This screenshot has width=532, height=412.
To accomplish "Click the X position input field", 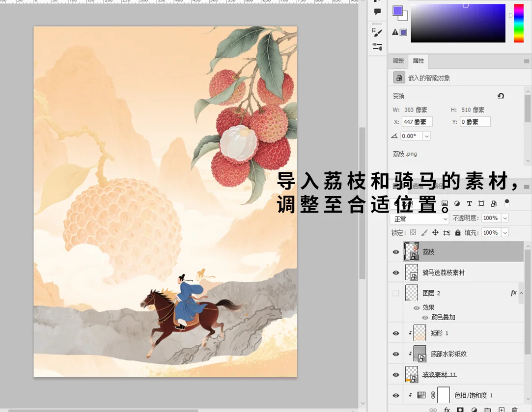I will tap(417, 122).
